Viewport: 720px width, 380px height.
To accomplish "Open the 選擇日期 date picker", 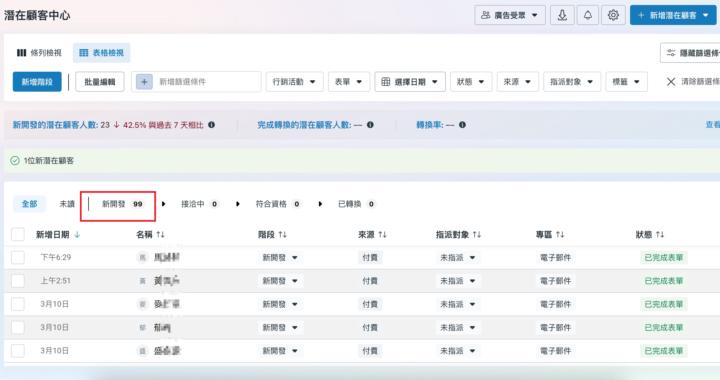I will point(410,82).
